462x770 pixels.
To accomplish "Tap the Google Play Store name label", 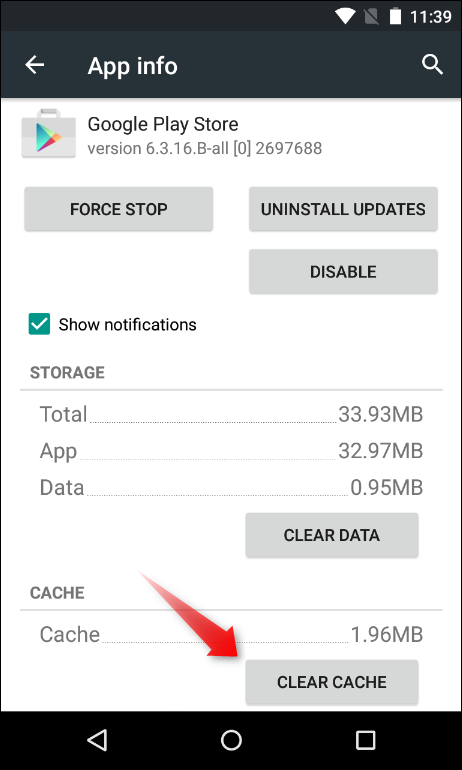I will (163, 125).
